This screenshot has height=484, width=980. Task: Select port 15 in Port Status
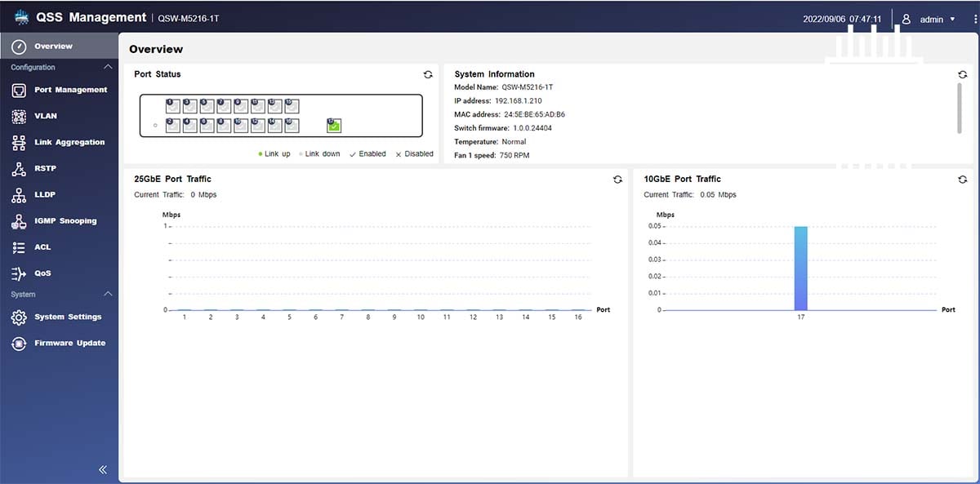(292, 106)
